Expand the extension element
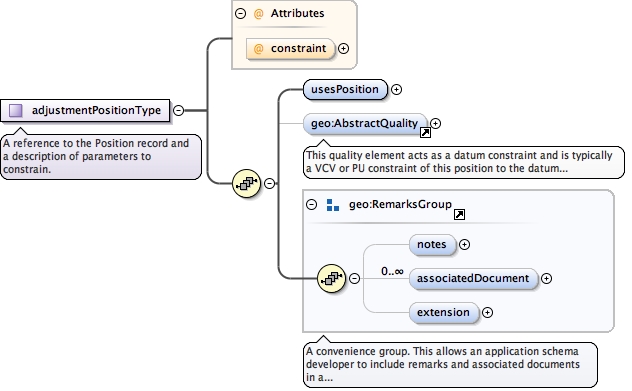632x391 pixels. (x=488, y=312)
